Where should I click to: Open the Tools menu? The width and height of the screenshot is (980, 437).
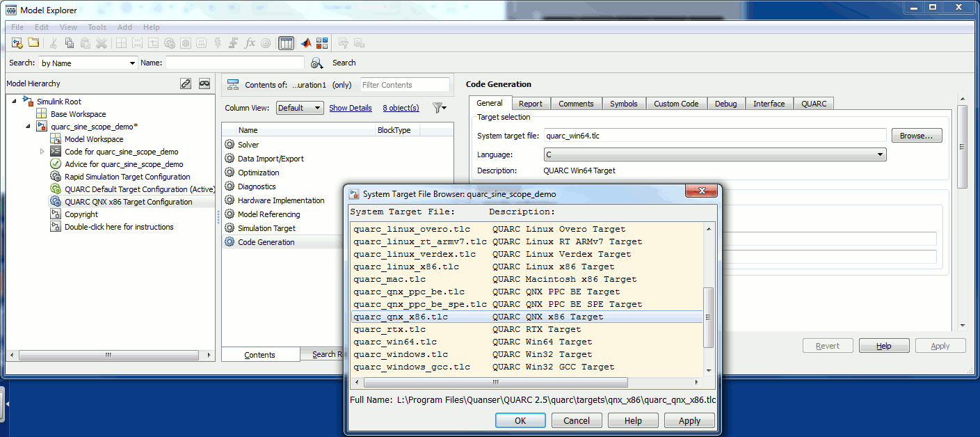(97, 27)
